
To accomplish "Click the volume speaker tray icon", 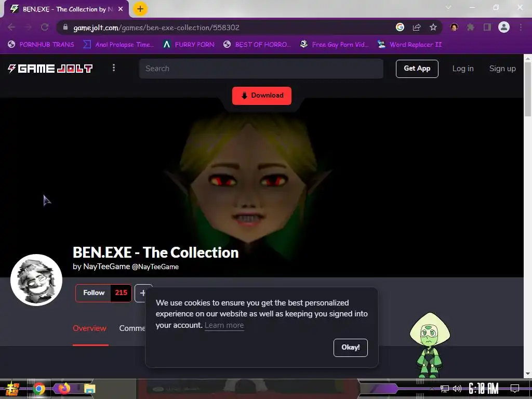I will tap(457, 389).
